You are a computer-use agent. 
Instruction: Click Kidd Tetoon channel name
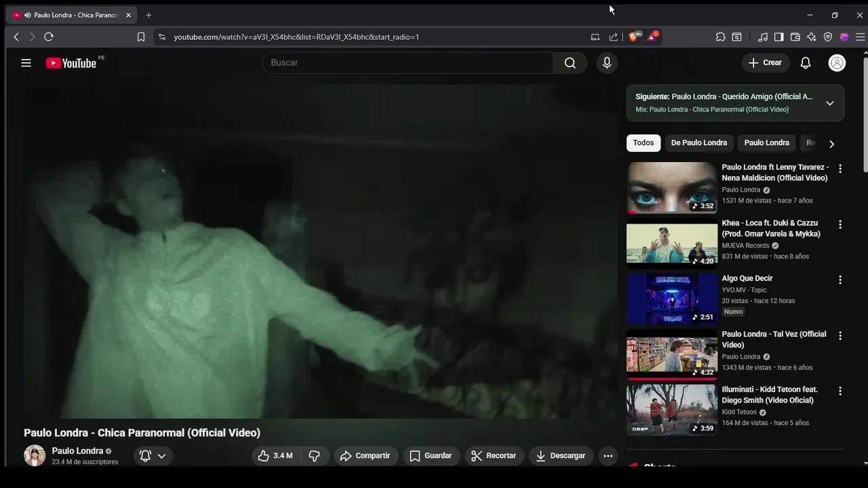739,412
